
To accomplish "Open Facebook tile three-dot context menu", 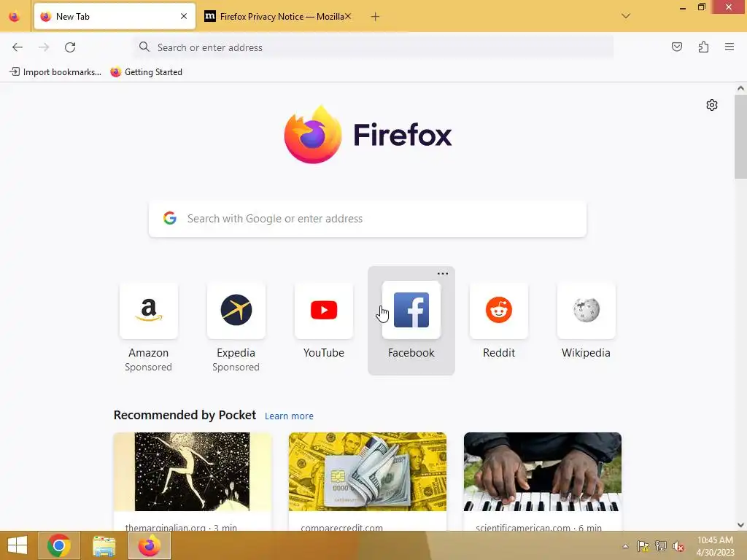I will tap(443, 274).
